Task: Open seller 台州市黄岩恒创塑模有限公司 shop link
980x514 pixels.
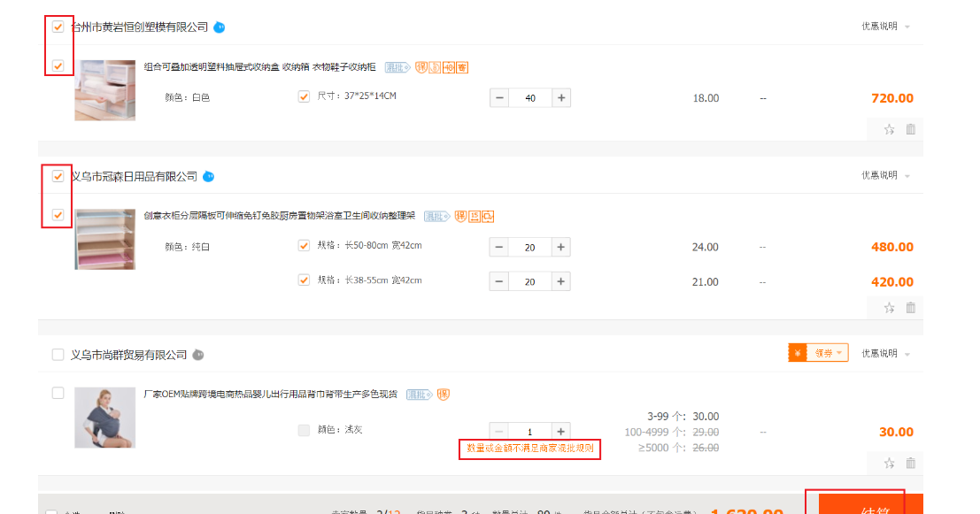Action: 139,27
